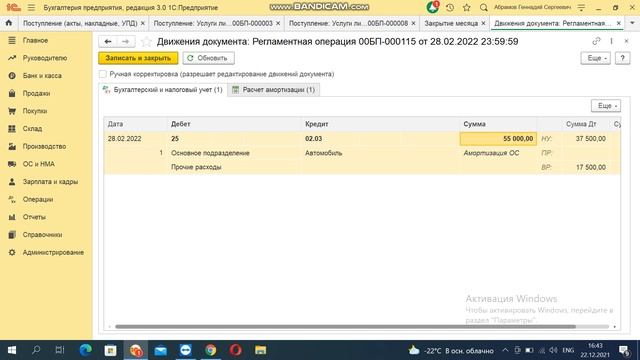
Task: Open Microsoft Edge from taskbar
Action: 86,350
